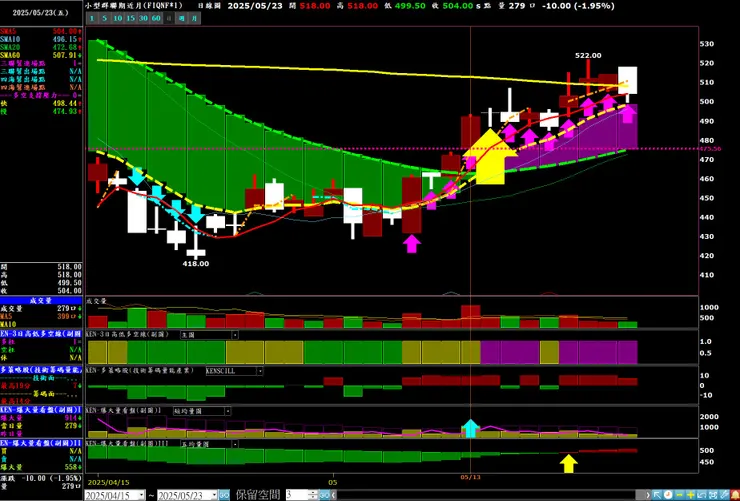Open the 五均量圖 dropdown in 爆大量看盤 II panel
This screenshot has height=501, width=740.
[x=235, y=444]
